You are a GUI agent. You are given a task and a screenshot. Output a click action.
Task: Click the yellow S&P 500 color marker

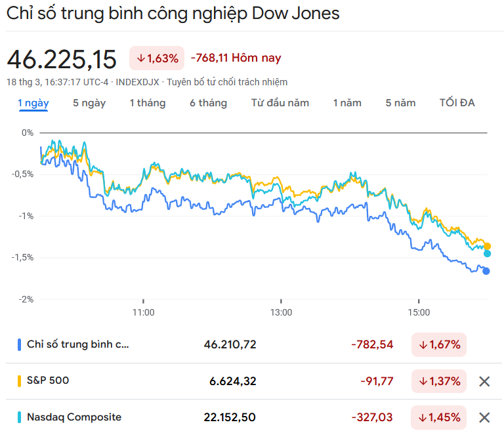tap(19, 381)
